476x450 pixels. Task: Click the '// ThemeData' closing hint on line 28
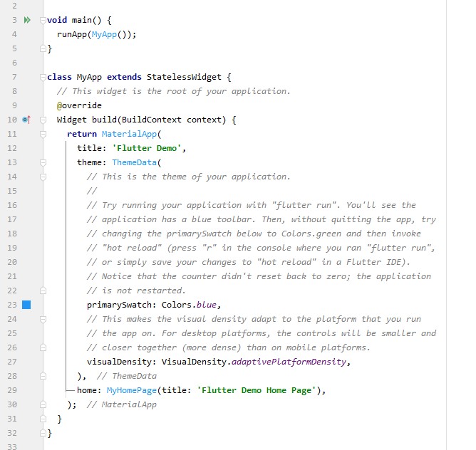pos(127,376)
